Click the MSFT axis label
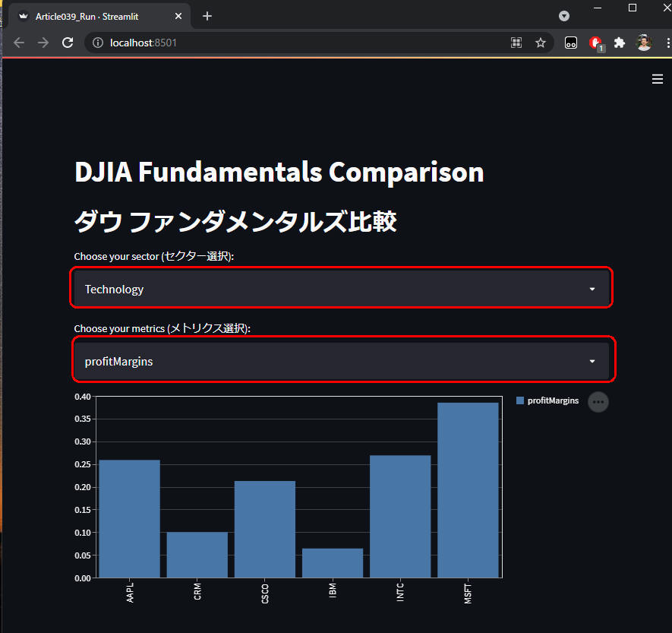The image size is (672, 633). [x=468, y=593]
